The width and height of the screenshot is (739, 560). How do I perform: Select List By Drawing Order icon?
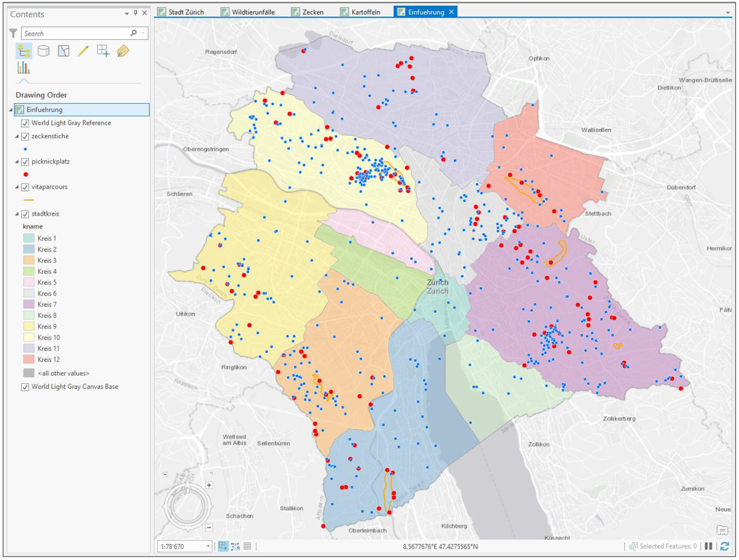pyautogui.click(x=24, y=51)
